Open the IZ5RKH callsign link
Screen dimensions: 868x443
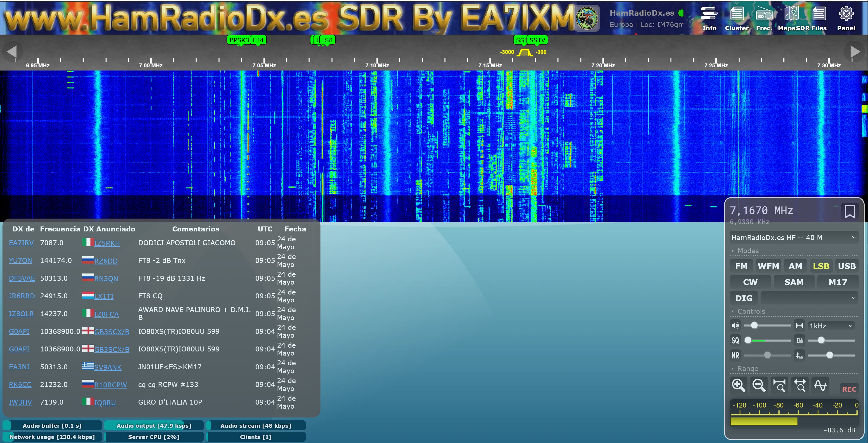(x=107, y=243)
